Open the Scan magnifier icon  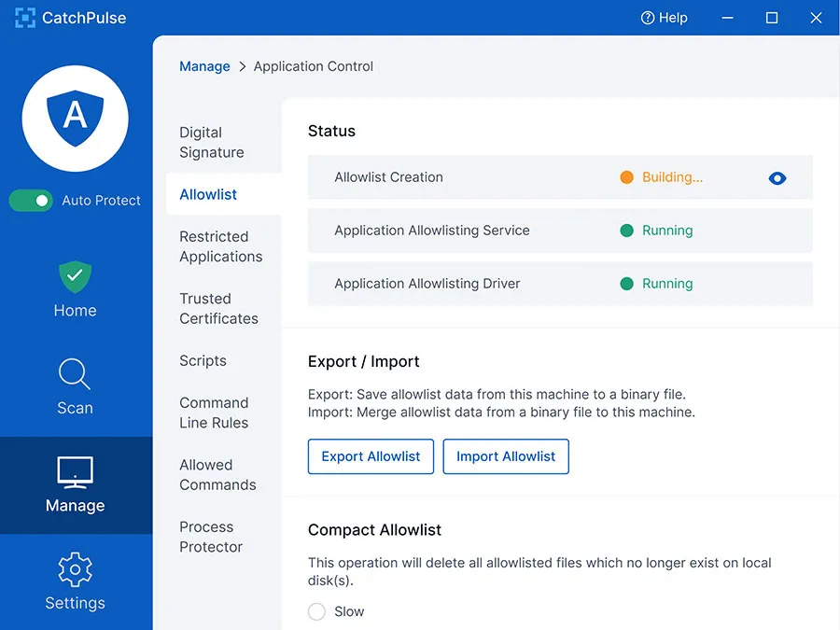point(75,373)
